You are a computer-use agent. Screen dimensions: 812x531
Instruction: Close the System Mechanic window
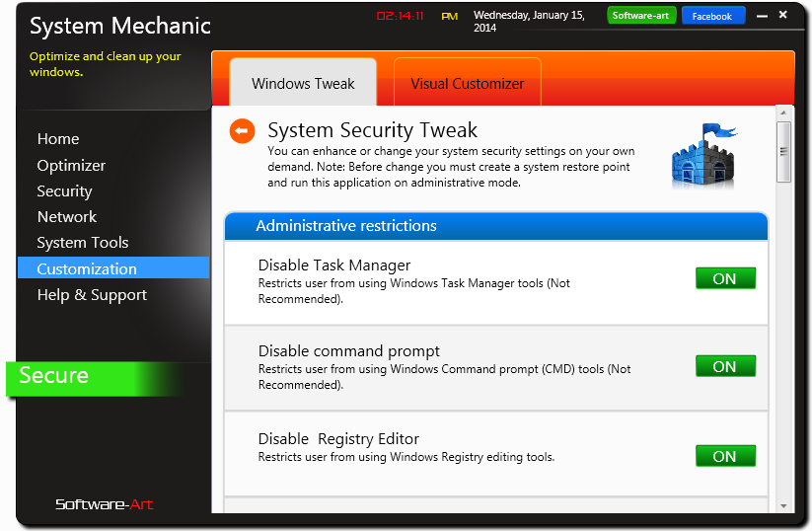tap(783, 15)
